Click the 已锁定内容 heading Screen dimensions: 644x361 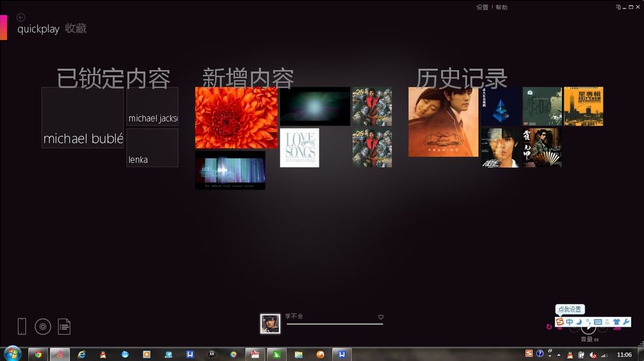pyautogui.click(x=113, y=79)
